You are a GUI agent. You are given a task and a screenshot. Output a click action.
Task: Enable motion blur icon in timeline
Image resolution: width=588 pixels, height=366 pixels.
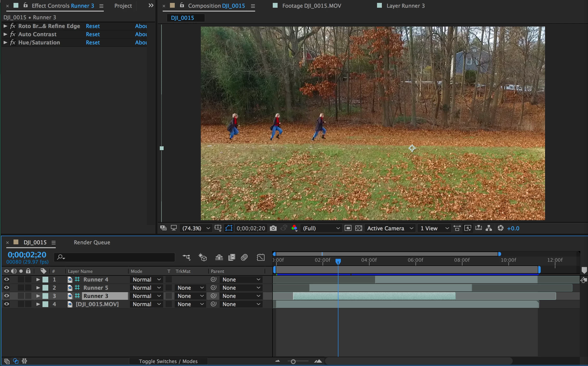coord(244,257)
